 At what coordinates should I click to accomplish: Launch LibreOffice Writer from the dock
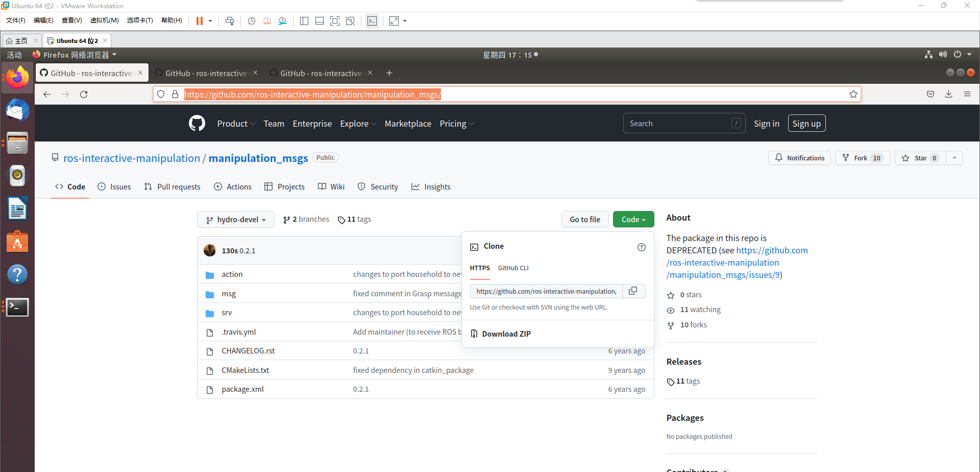tap(17, 208)
